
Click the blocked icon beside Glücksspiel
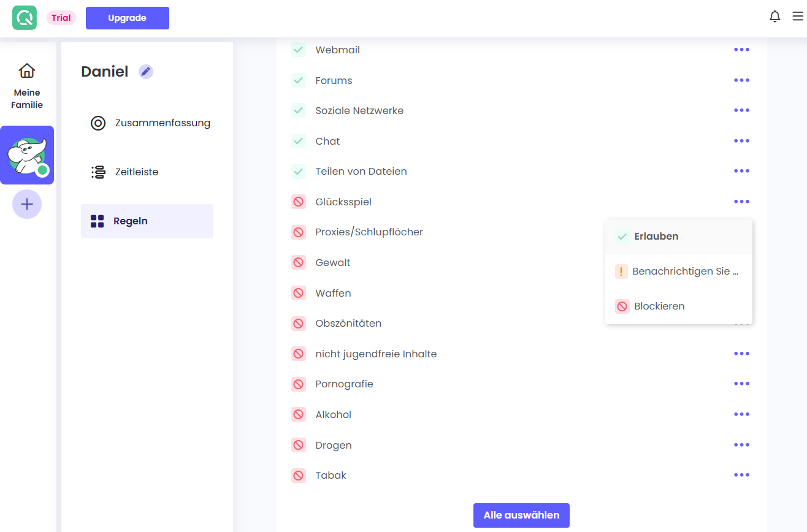pyautogui.click(x=299, y=202)
